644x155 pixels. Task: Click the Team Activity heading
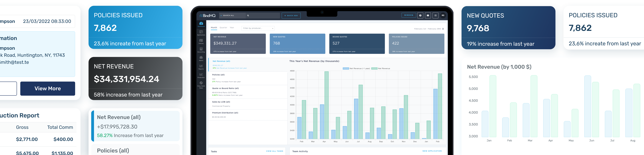tap(300, 151)
